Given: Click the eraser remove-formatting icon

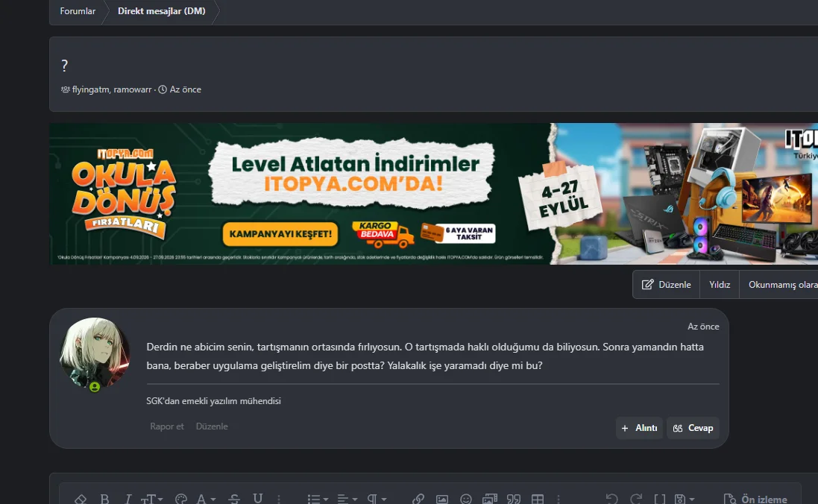Looking at the screenshot, I should 81,500.
